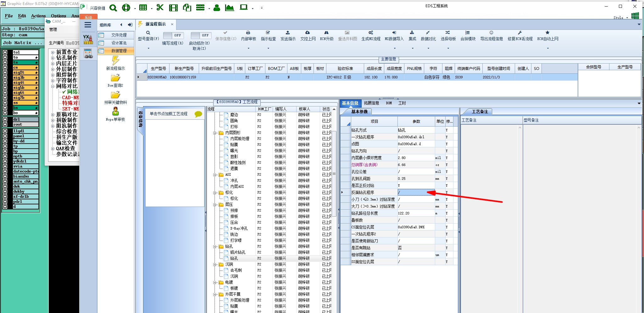The height and width of the screenshot is (313, 644).
Task: Select 酸性蚀刻 step in process tree
Action: coord(238,162)
